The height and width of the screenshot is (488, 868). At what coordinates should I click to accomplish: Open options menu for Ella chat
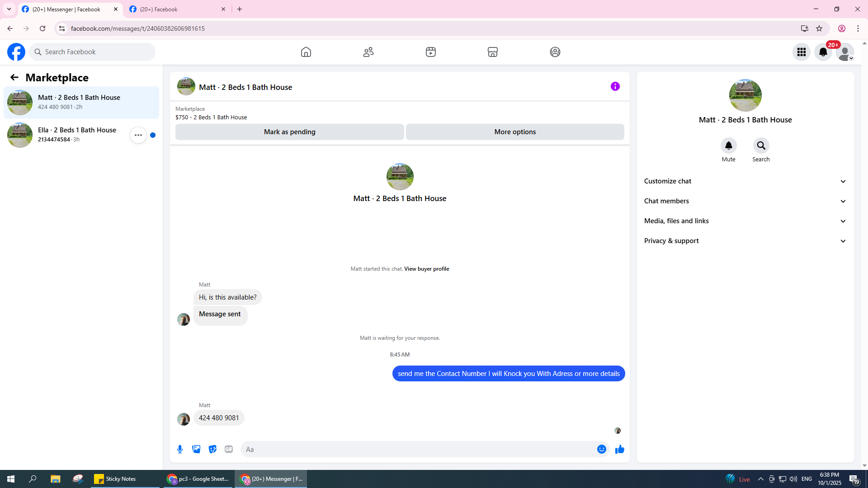pyautogui.click(x=138, y=135)
